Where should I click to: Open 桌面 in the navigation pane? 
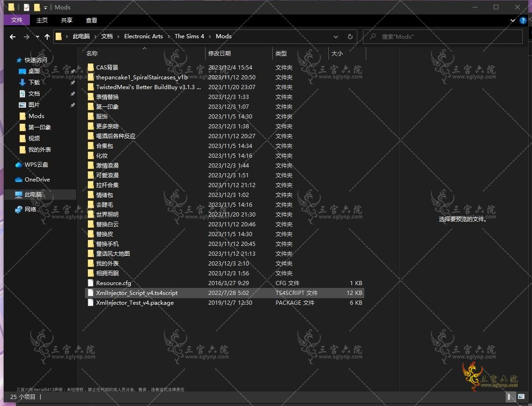34,71
